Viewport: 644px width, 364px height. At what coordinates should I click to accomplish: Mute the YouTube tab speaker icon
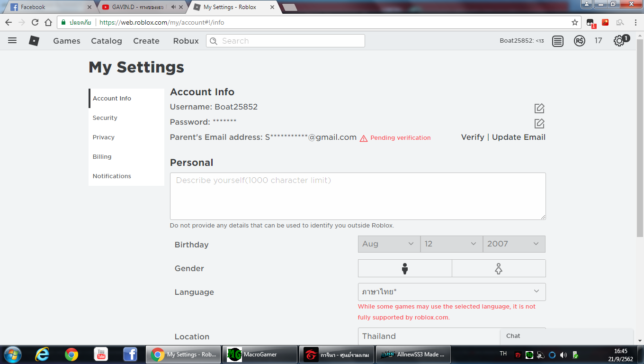point(174,7)
